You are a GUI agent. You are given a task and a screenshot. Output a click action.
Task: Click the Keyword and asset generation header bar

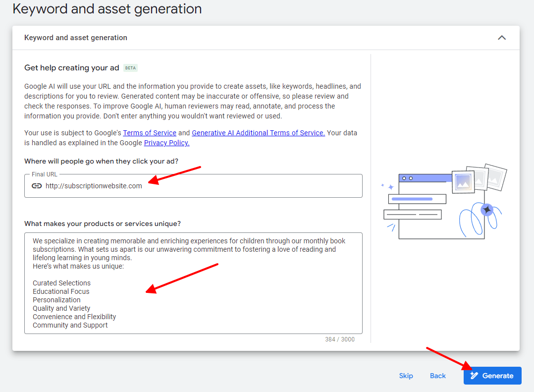pyautogui.click(x=248, y=37)
